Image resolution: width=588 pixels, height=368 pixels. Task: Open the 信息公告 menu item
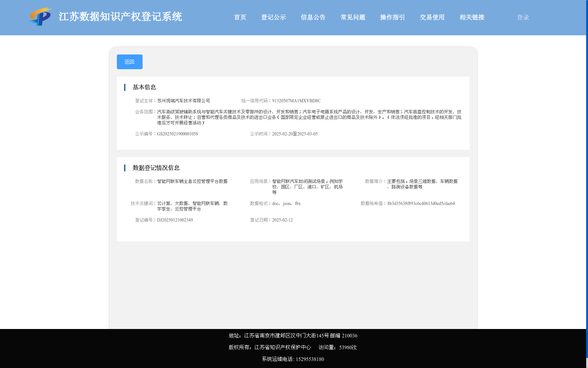[313, 17]
